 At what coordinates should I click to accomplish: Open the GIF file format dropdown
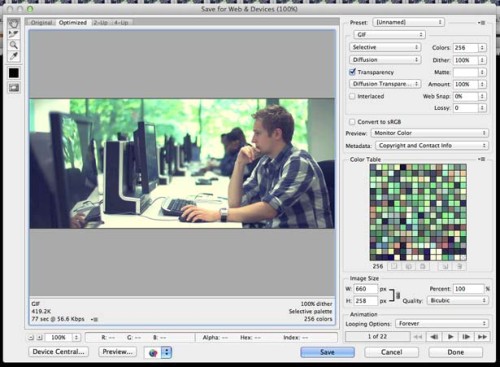coord(389,35)
